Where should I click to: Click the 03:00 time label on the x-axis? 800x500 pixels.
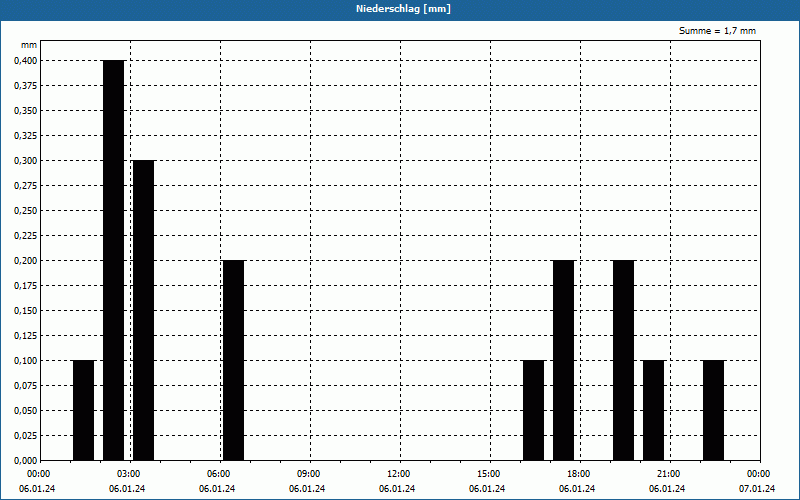[x=129, y=474]
